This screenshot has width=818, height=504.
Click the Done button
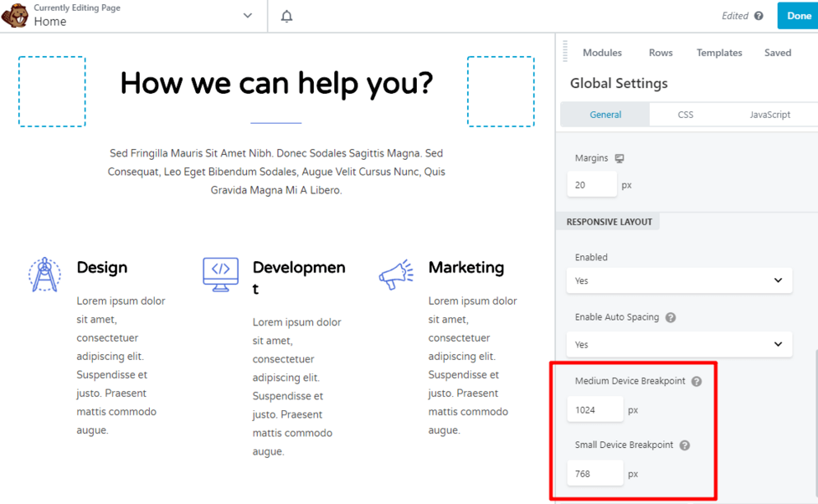coord(799,16)
